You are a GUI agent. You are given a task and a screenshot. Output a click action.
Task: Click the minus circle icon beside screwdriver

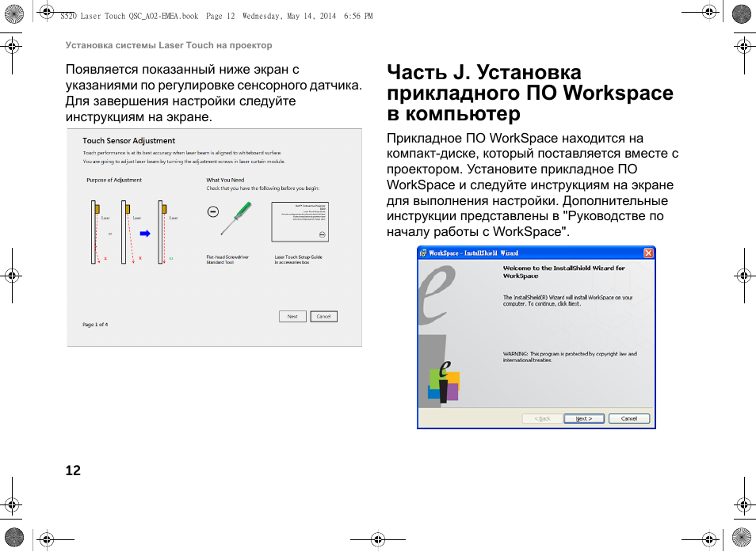213,211
